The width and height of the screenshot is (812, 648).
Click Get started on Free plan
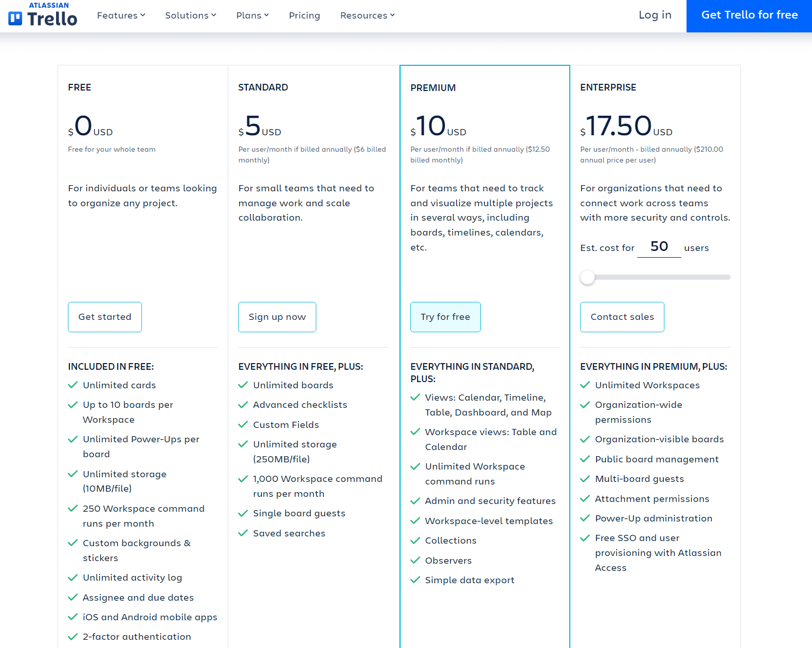(105, 317)
